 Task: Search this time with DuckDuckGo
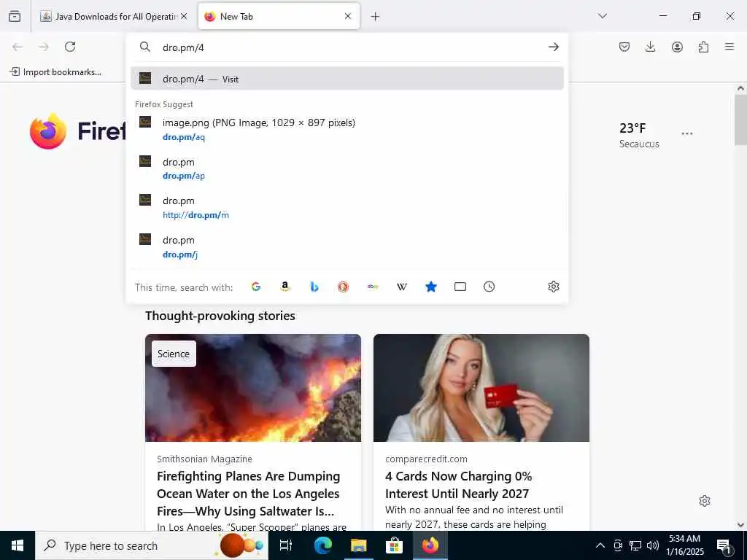[343, 287]
